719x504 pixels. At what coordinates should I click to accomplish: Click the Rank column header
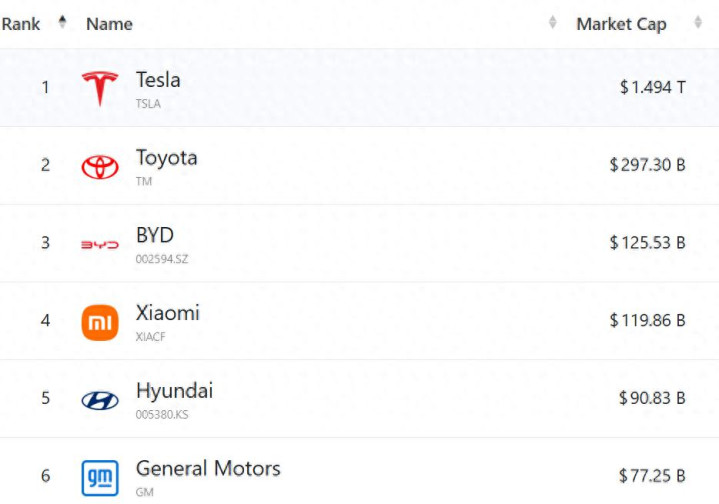[21, 24]
